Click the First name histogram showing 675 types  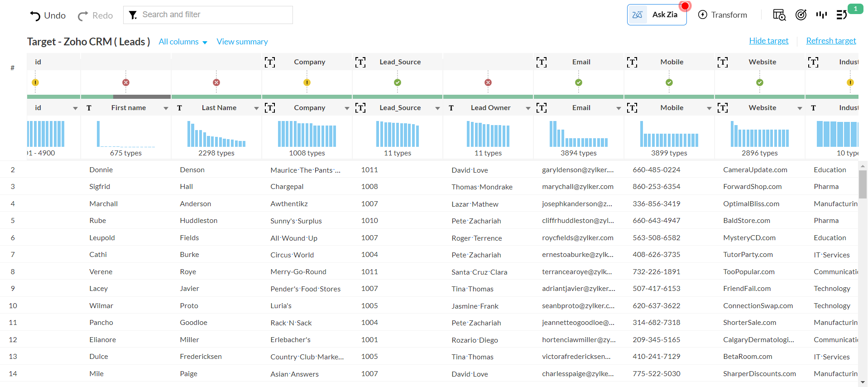[x=126, y=134]
